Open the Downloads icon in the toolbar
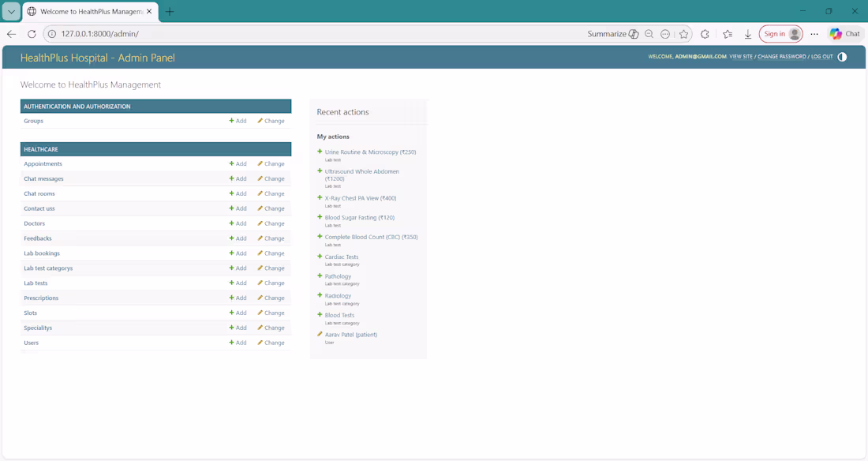The height and width of the screenshot is (461, 868). [747, 33]
